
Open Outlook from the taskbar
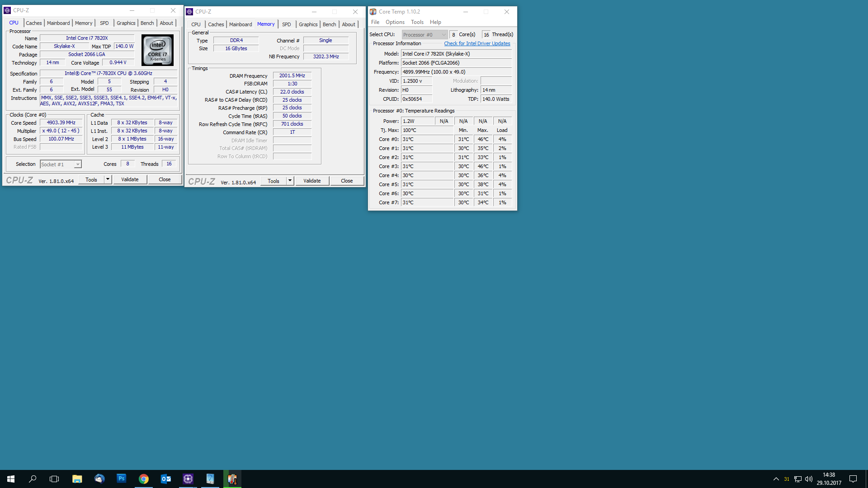(x=166, y=479)
